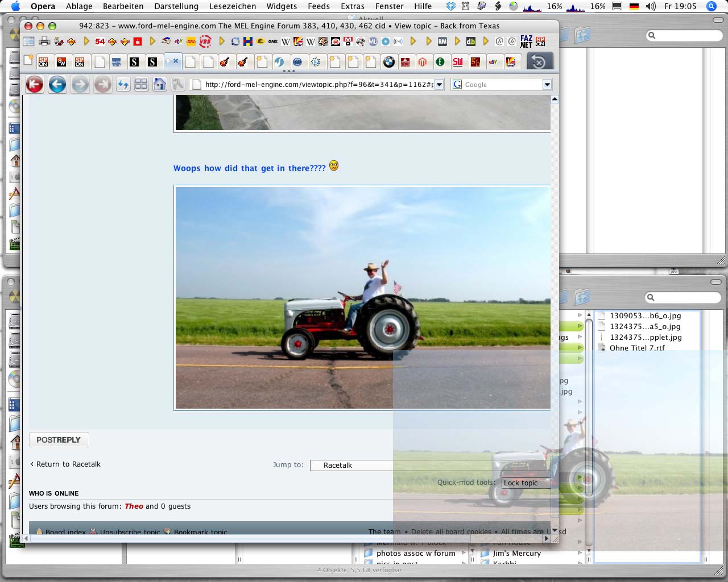The height and width of the screenshot is (582, 728).
Task: Click the blue back navigation arrow
Action: [x=57, y=85]
